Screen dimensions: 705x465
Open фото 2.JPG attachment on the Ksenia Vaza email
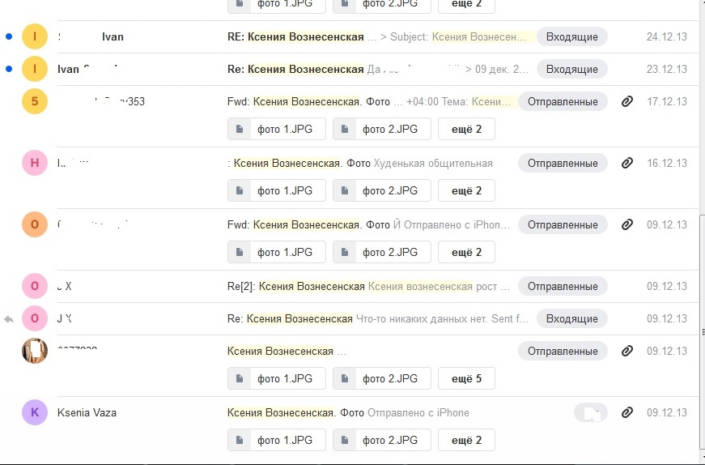point(382,440)
